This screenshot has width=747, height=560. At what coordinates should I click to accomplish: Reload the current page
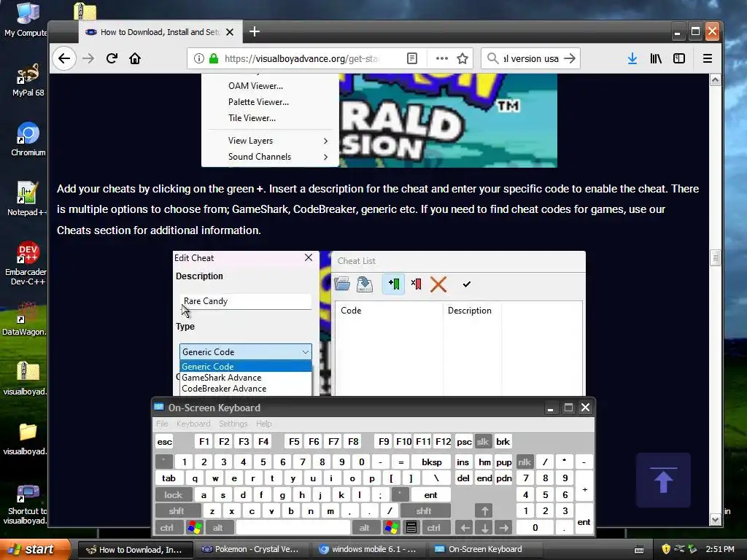[112, 58]
